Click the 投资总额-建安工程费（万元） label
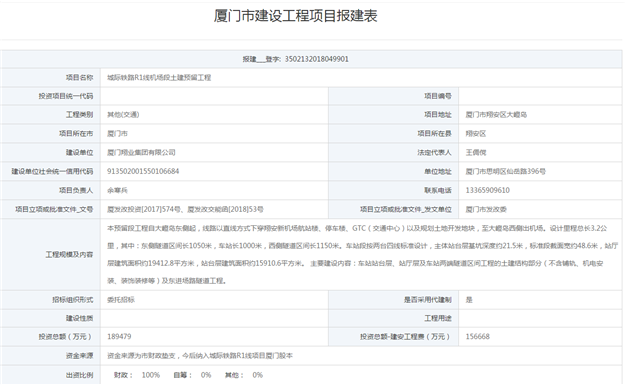625x385 pixels. coord(406,337)
